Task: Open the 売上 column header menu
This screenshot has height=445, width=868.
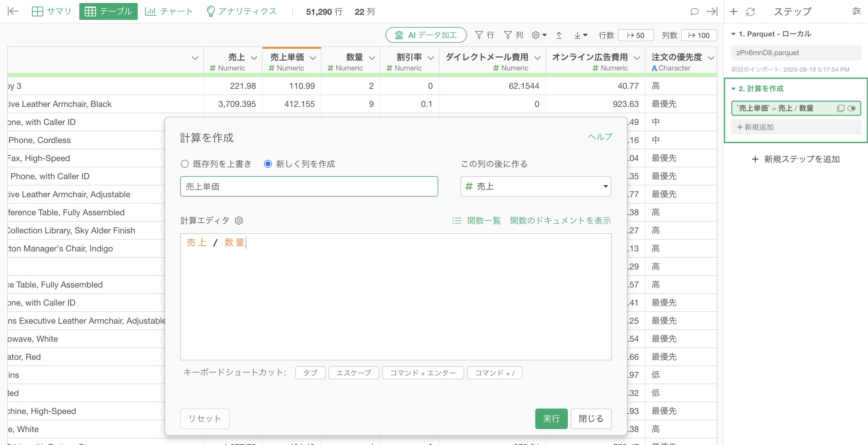Action: click(254, 58)
